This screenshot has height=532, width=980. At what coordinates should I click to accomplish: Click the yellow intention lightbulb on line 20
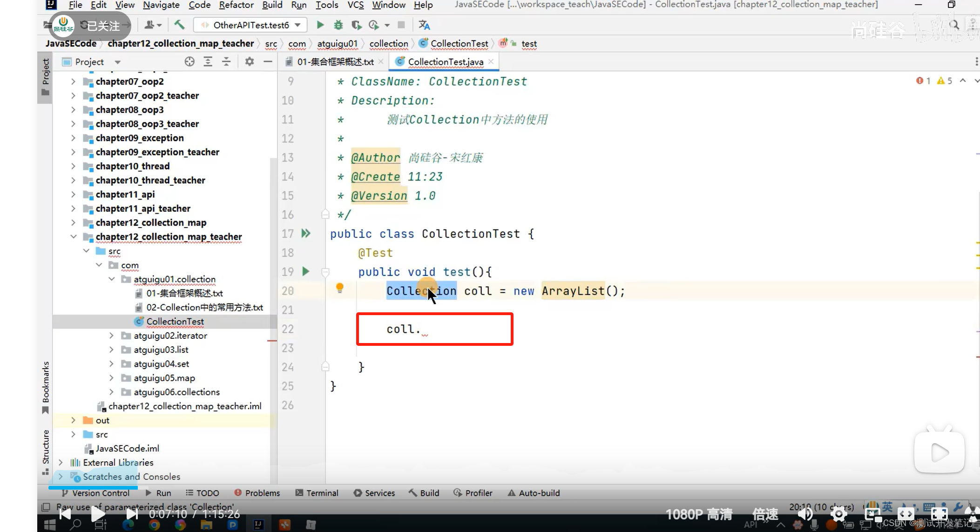[x=340, y=288]
